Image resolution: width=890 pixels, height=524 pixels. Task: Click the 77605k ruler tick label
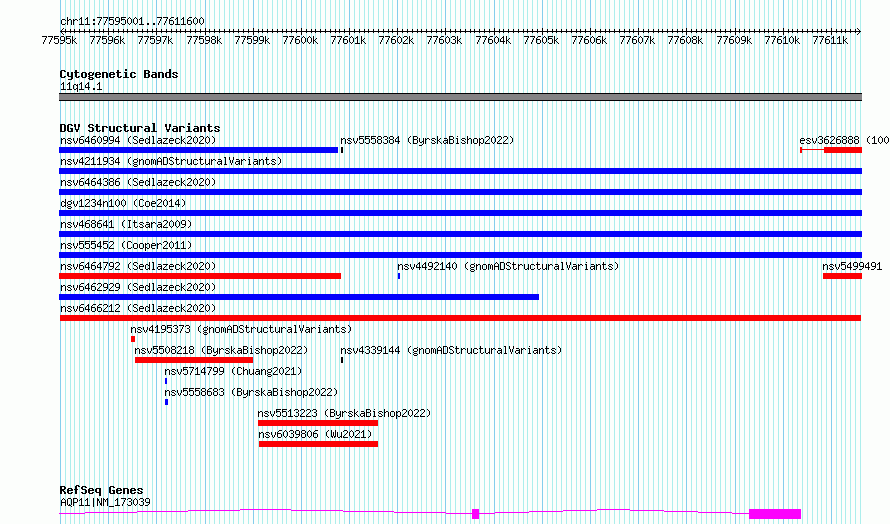(x=541, y=40)
